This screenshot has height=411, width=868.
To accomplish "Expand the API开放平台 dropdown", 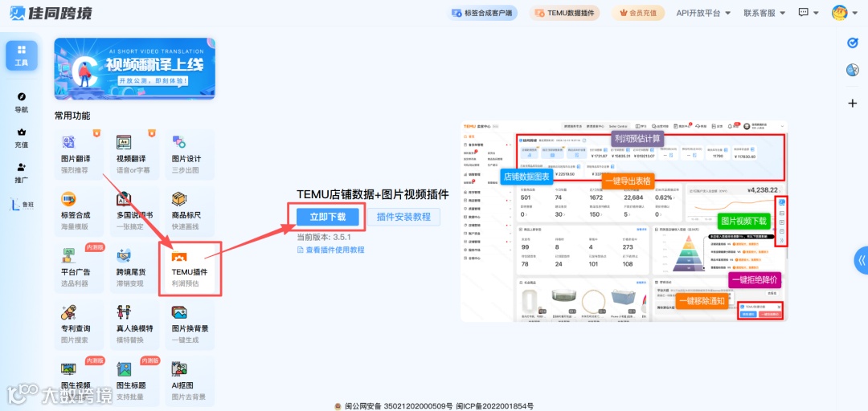I will click(703, 13).
